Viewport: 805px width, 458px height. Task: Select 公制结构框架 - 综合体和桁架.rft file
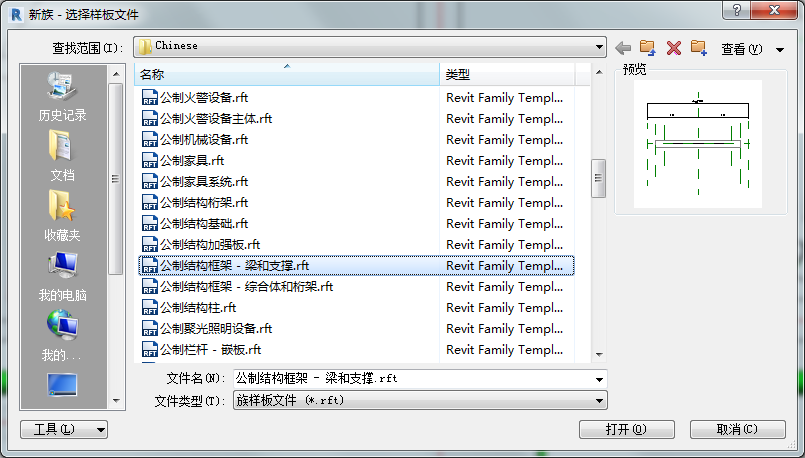click(x=356, y=287)
